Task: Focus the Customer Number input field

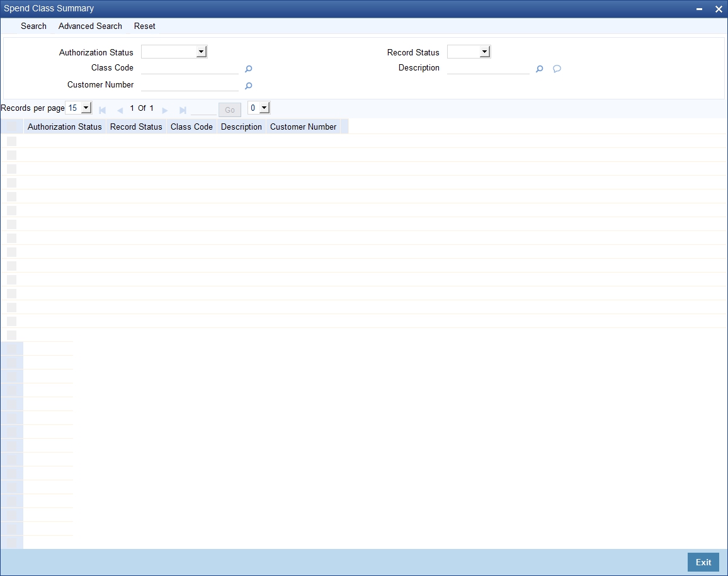Action: point(190,85)
